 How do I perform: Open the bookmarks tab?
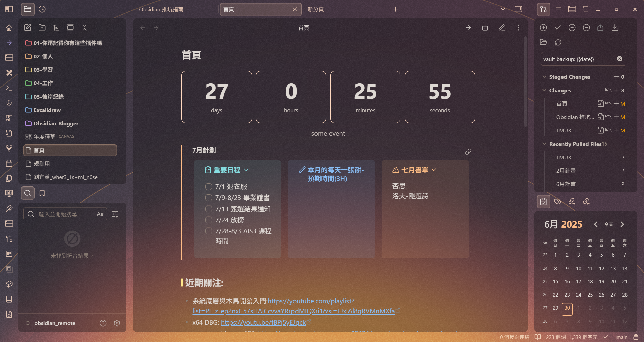(42, 193)
